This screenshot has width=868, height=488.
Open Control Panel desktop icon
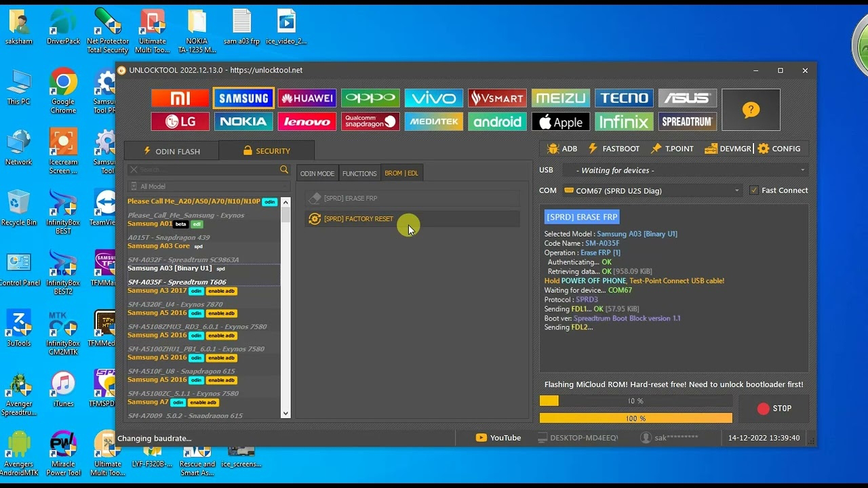(x=19, y=268)
